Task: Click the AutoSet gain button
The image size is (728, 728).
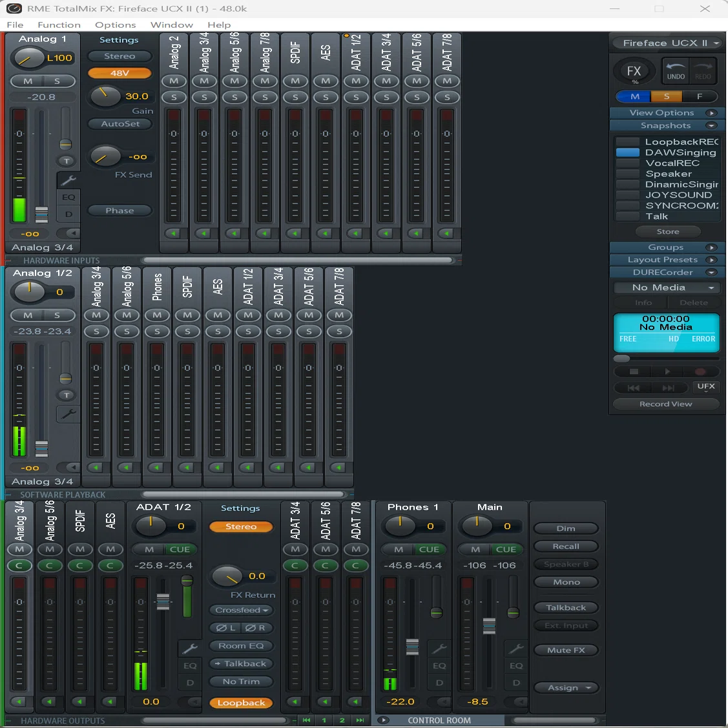Action: (x=120, y=124)
